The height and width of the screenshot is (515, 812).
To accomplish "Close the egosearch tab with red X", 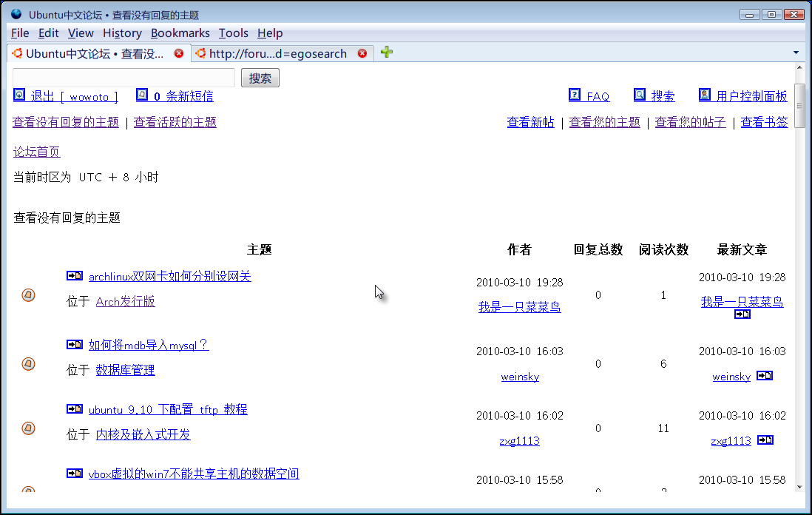I will click(362, 53).
